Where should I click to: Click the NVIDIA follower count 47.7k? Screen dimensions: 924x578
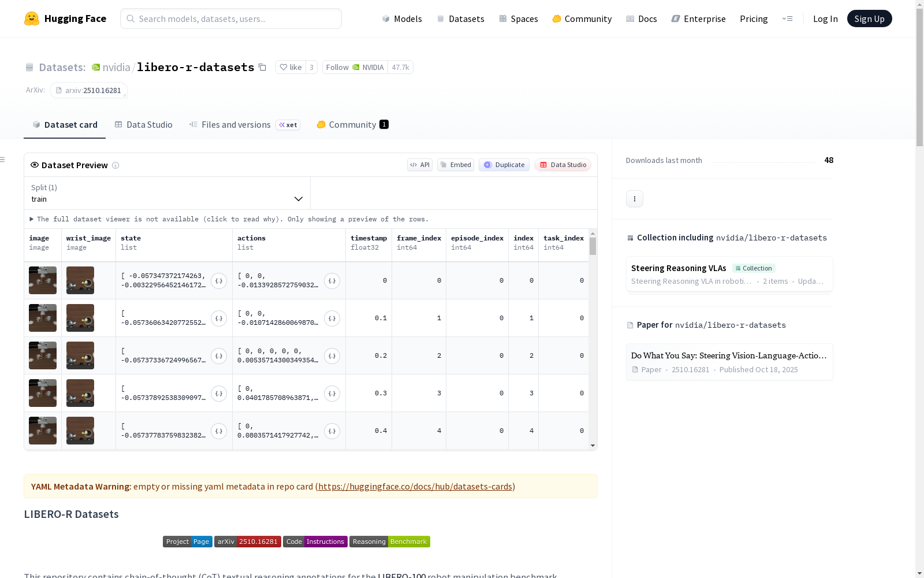click(x=400, y=67)
